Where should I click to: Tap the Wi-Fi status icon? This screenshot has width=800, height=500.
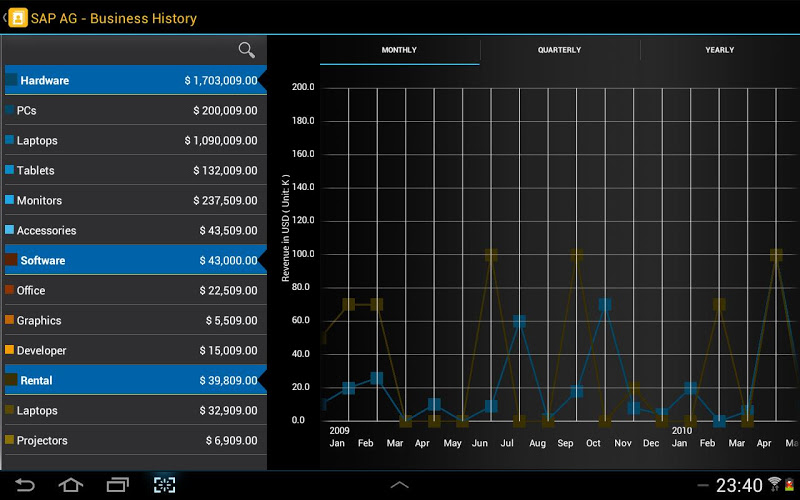(x=774, y=484)
